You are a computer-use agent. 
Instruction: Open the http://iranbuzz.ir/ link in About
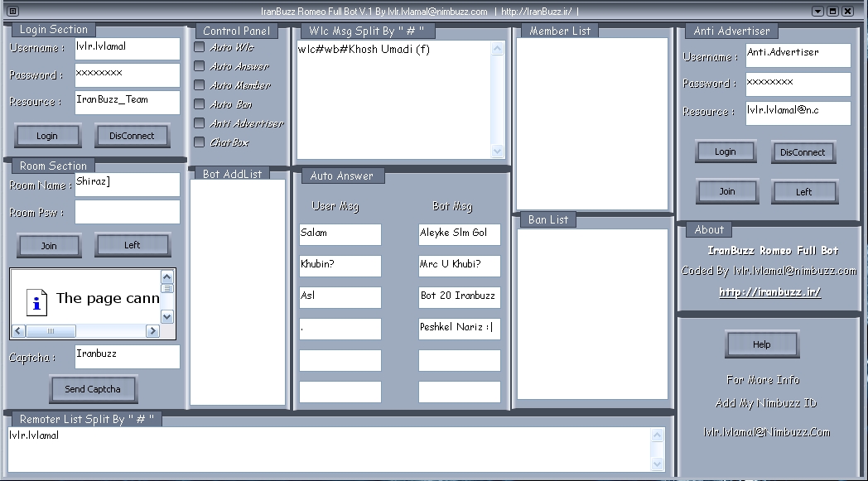tap(770, 292)
